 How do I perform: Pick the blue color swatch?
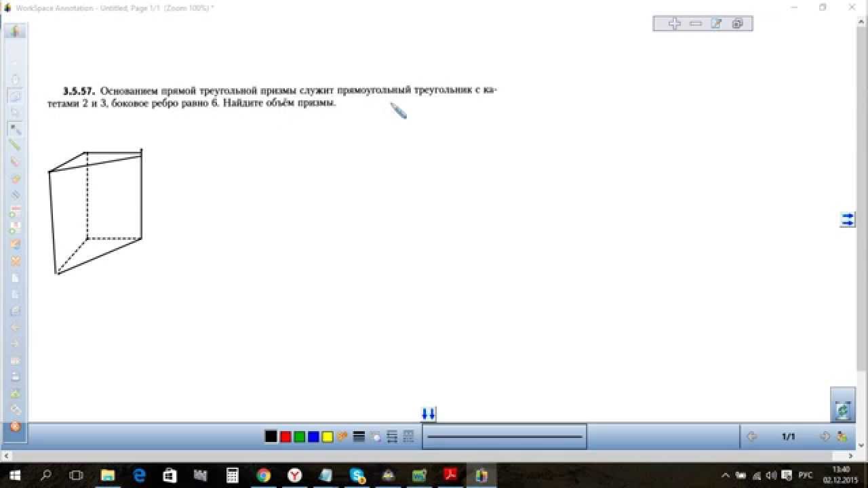(x=313, y=436)
